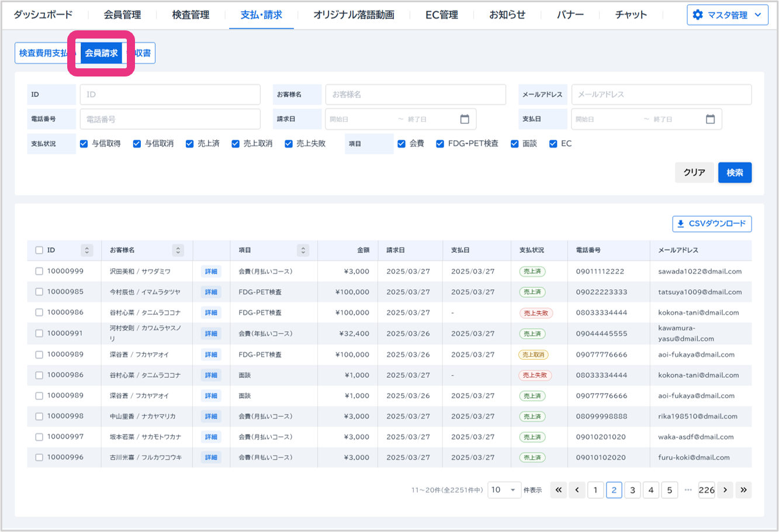Open 詳細 for 沢田美和's record
This screenshot has height=532, width=779.
211,272
